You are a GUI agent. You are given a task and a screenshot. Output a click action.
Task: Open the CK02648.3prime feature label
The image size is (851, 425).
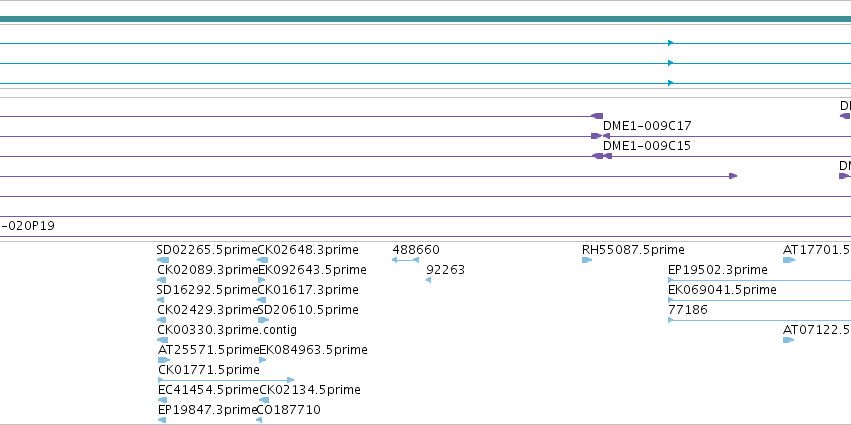coord(308,250)
